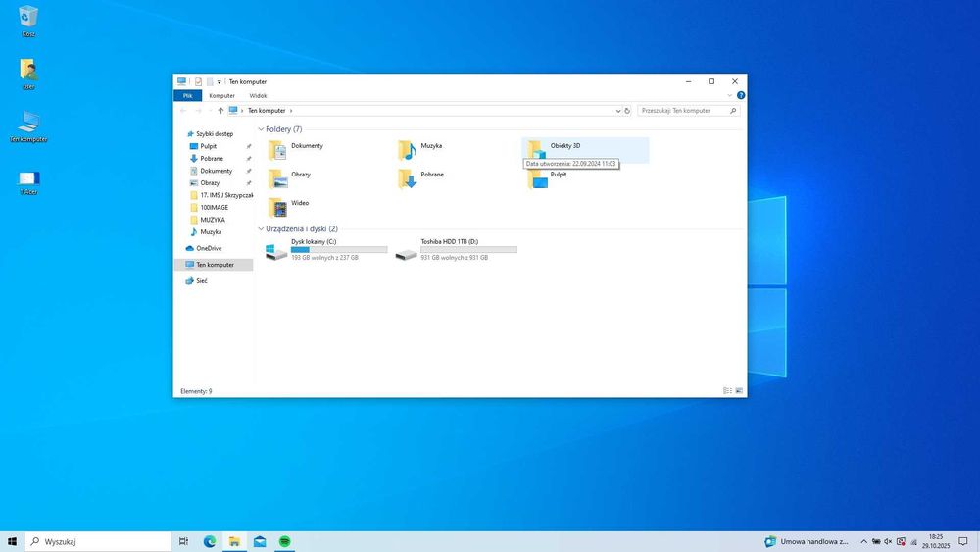The width and height of the screenshot is (980, 552).
Task: Open the notification center icon
Action: (963, 541)
